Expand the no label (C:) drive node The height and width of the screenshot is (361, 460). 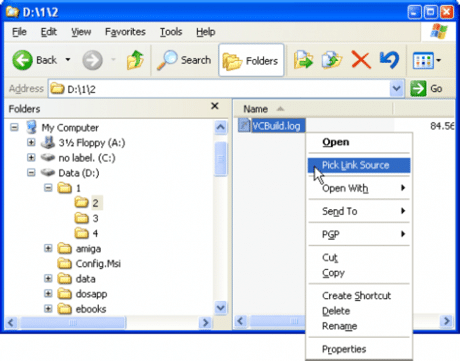pos(31,158)
